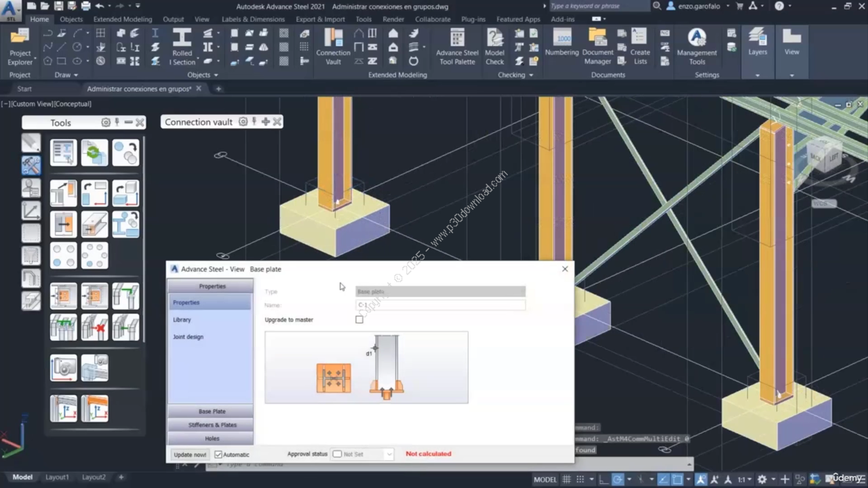Toggle the Automatic update checkbox
This screenshot has height=488, width=868.
tap(218, 455)
